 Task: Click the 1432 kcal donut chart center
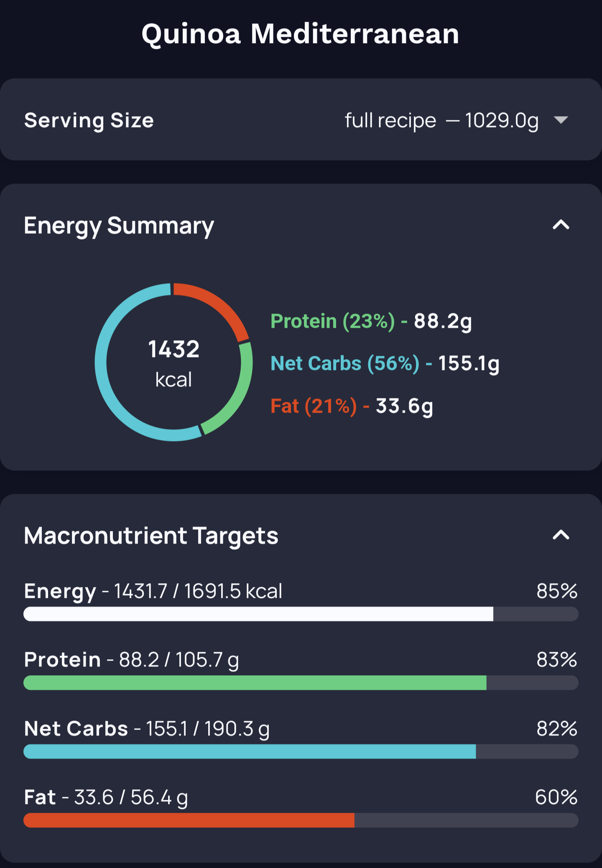(x=173, y=362)
